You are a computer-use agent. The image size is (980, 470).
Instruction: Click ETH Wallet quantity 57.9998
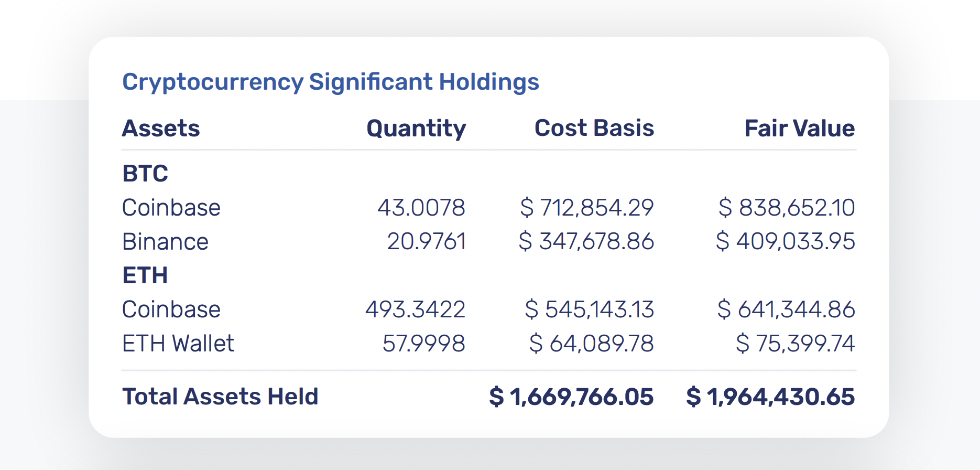[x=423, y=344]
